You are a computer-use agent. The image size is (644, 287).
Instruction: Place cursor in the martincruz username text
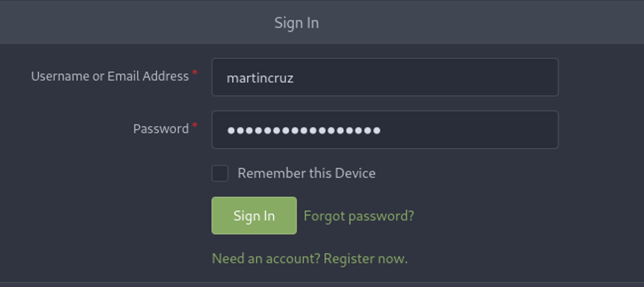point(260,78)
